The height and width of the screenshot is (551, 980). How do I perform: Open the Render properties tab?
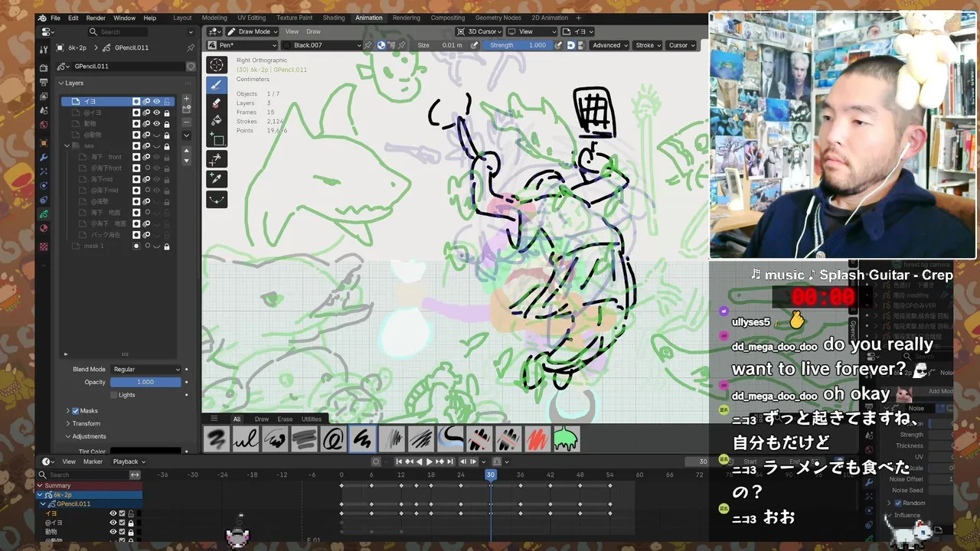point(44,68)
